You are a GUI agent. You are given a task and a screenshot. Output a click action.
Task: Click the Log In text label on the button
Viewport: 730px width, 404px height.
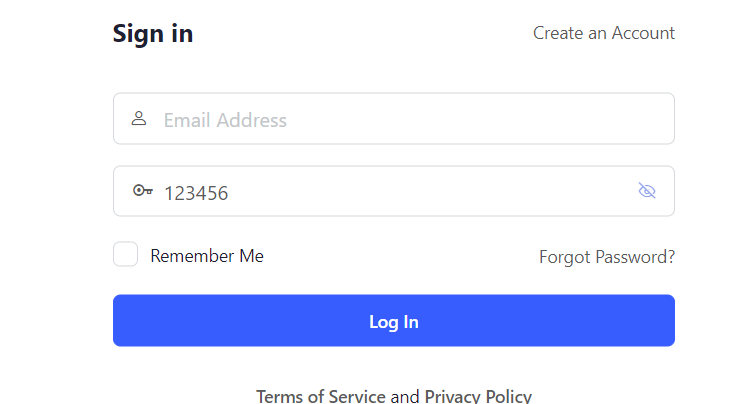394,321
